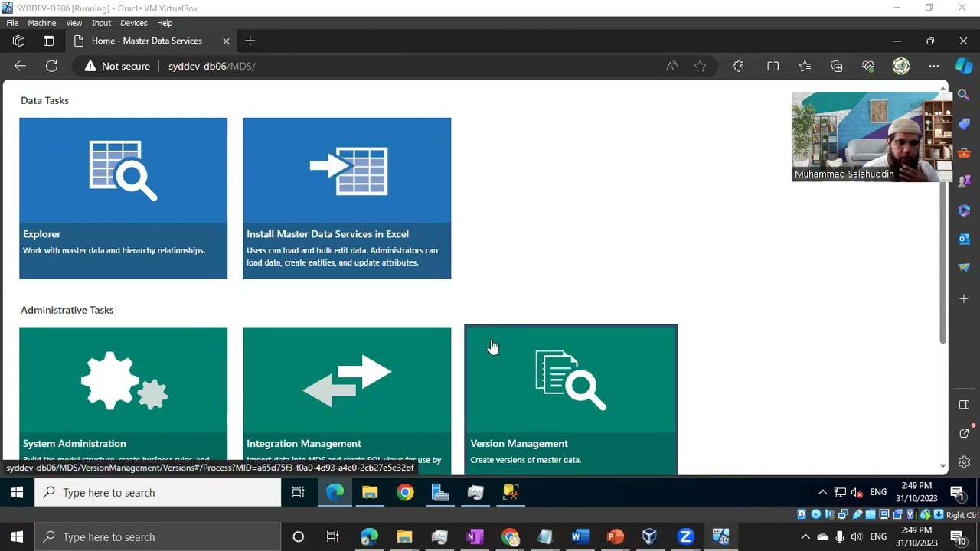Click guest VM taskbar search box
980x551 pixels.
(x=158, y=492)
